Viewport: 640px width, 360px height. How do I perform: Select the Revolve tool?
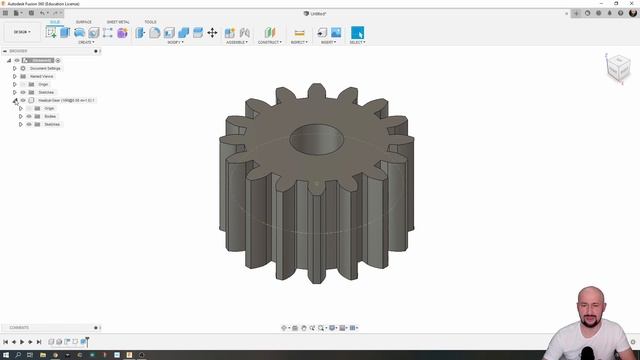pos(79,33)
